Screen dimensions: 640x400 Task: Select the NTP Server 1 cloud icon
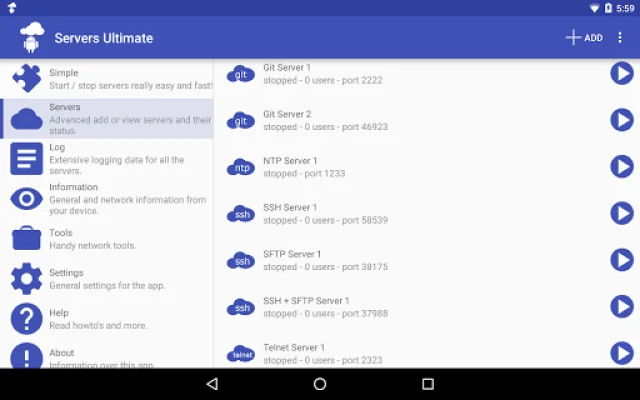click(241, 167)
